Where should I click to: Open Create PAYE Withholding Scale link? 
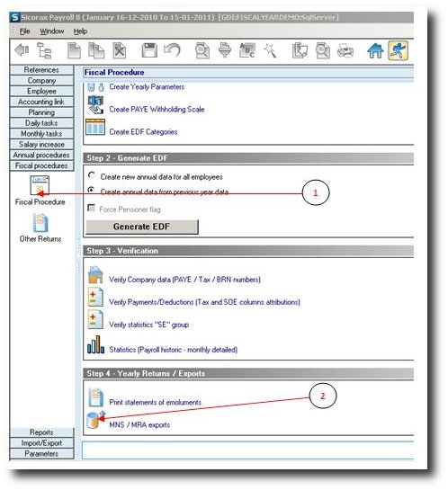(x=157, y=110)
